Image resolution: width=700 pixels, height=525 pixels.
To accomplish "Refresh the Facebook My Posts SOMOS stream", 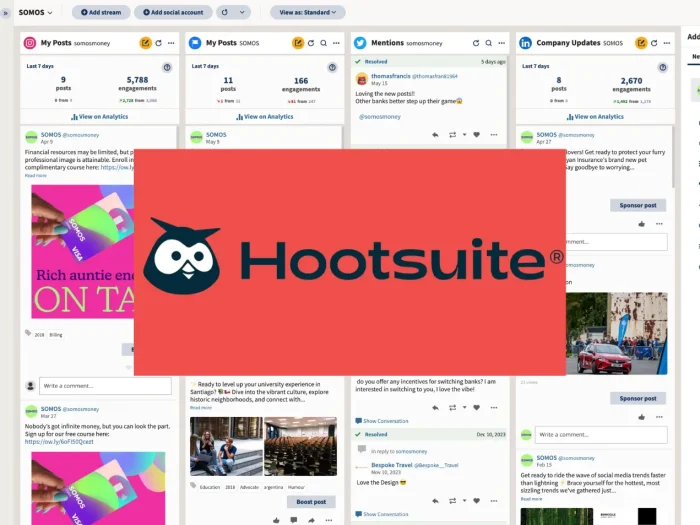I will [311, 43].
